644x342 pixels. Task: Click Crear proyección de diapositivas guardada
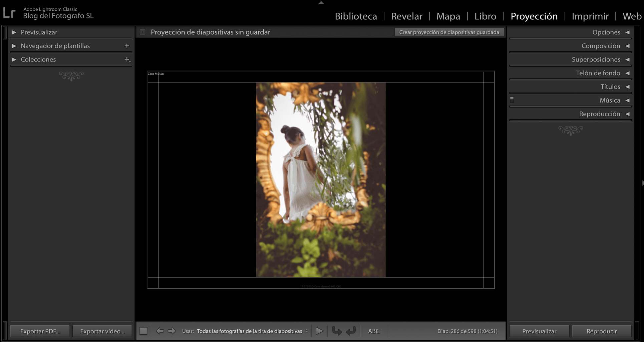pyautogui.click(x=449, y=32)
